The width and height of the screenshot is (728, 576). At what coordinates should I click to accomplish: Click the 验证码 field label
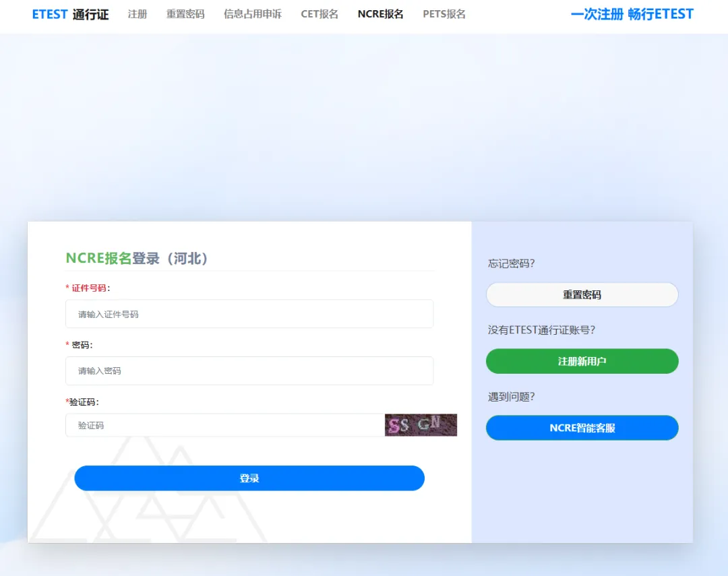(x=82, y=402)
